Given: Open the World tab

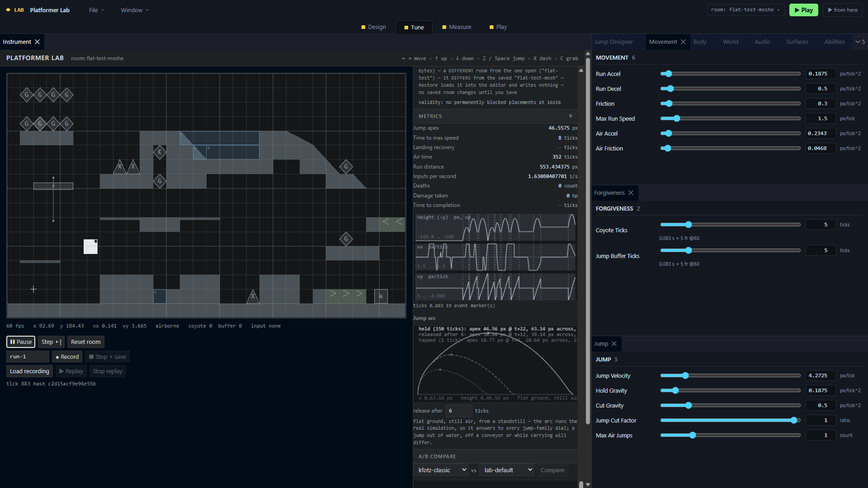Looking at the screenshot, I should [x=731, y=42].
